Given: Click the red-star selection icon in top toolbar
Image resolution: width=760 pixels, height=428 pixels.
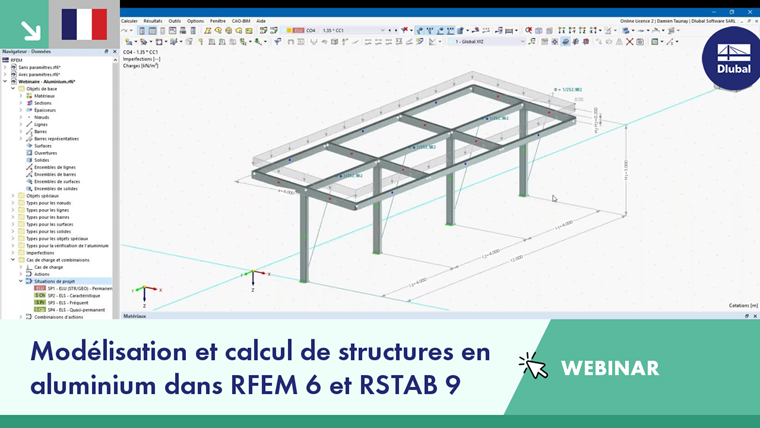Looking at the screenshot, I should tap(405, 30).
